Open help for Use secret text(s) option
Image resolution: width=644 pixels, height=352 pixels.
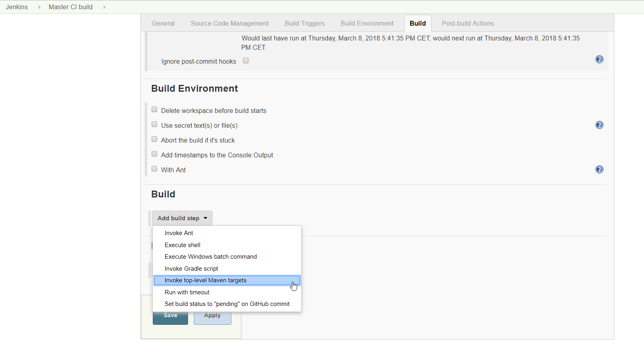pos(599,125)
